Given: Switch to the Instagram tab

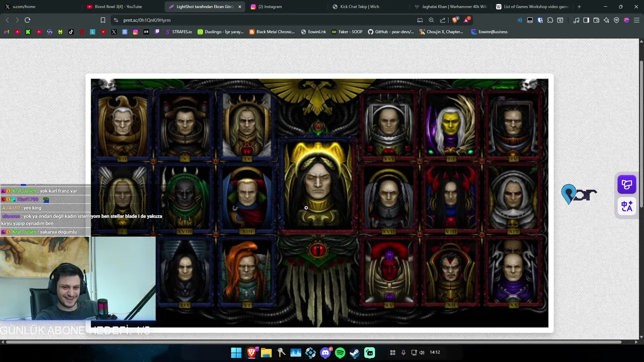Looking at the screenshot, I should 287,7.
